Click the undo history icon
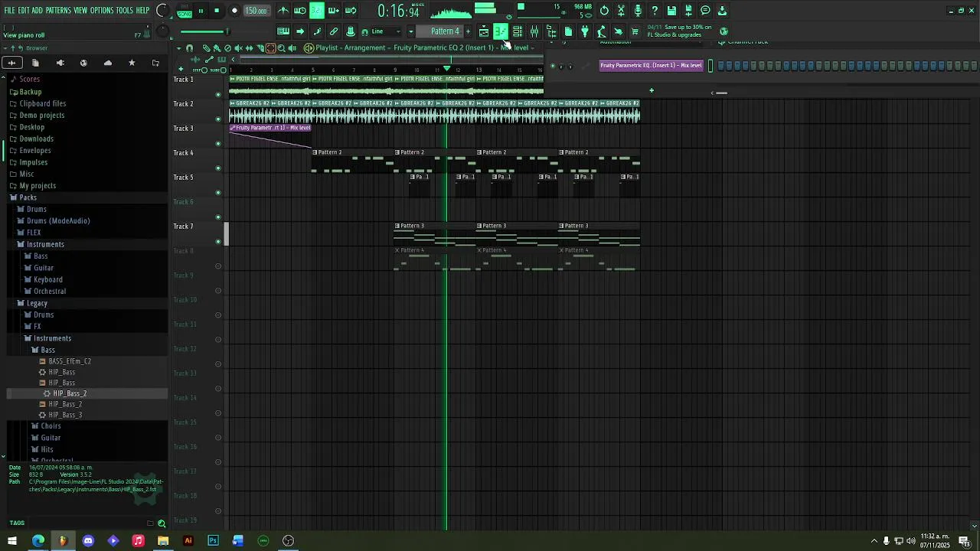This screenshot has width=980, height=551. [x=604, y=11]
